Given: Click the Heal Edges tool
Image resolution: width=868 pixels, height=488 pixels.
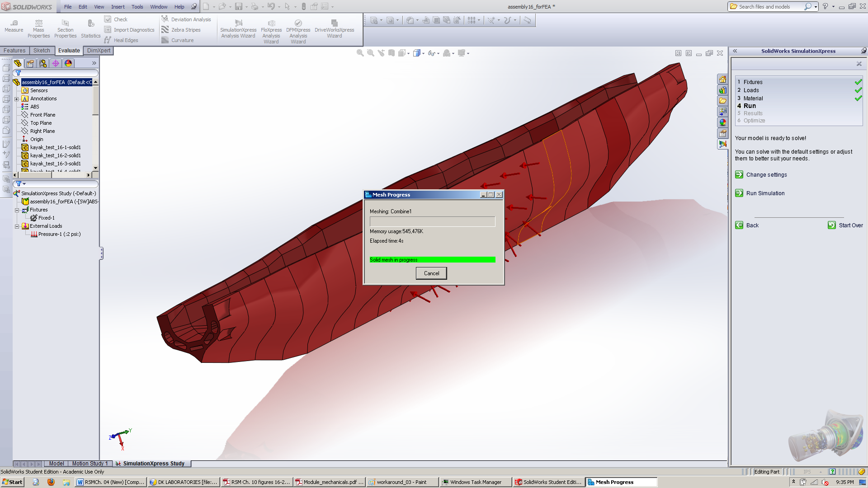Looking at the screenshot, I should (x=121, y=40).
